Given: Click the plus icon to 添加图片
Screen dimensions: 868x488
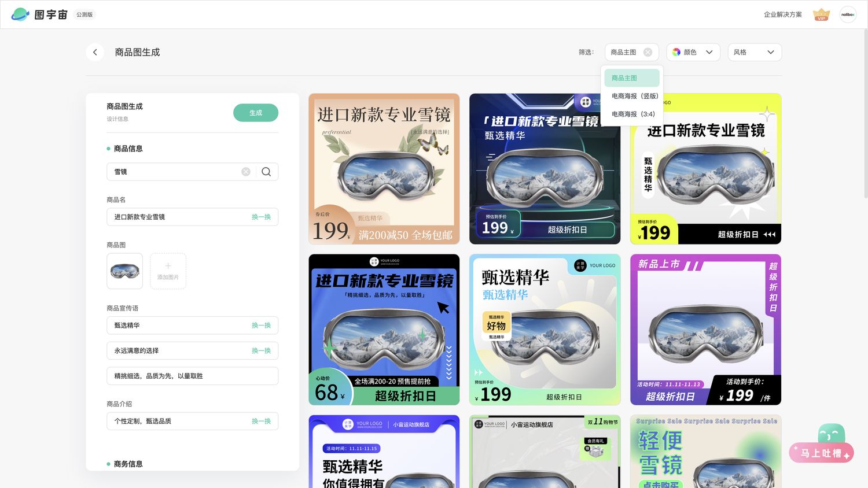Looking at the screenshot, I should tap(168, 266).
